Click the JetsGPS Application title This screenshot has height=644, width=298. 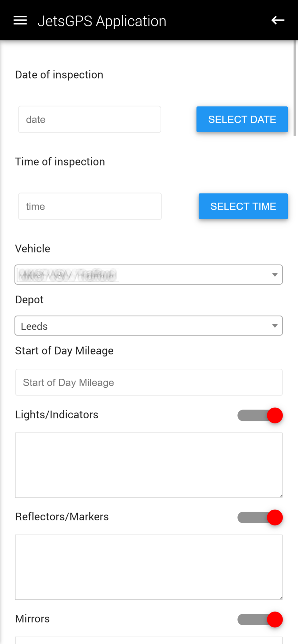click(102, 21)
